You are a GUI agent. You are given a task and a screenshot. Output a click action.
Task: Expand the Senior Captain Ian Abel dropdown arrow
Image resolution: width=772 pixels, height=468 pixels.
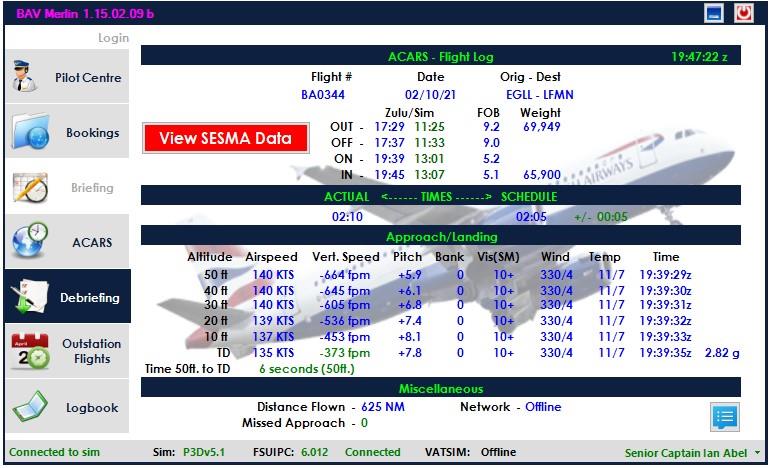[x=758, y=452]
